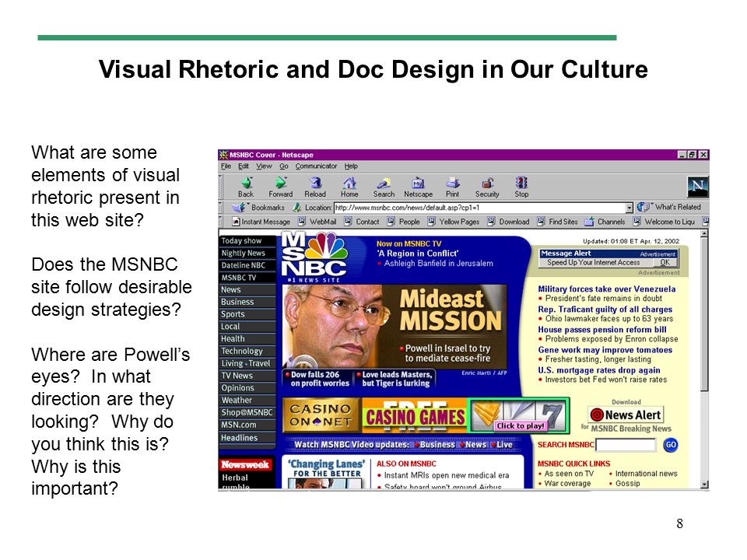Select Today show in site sidebar
The image size is (747, 560).
coord(247,241)
